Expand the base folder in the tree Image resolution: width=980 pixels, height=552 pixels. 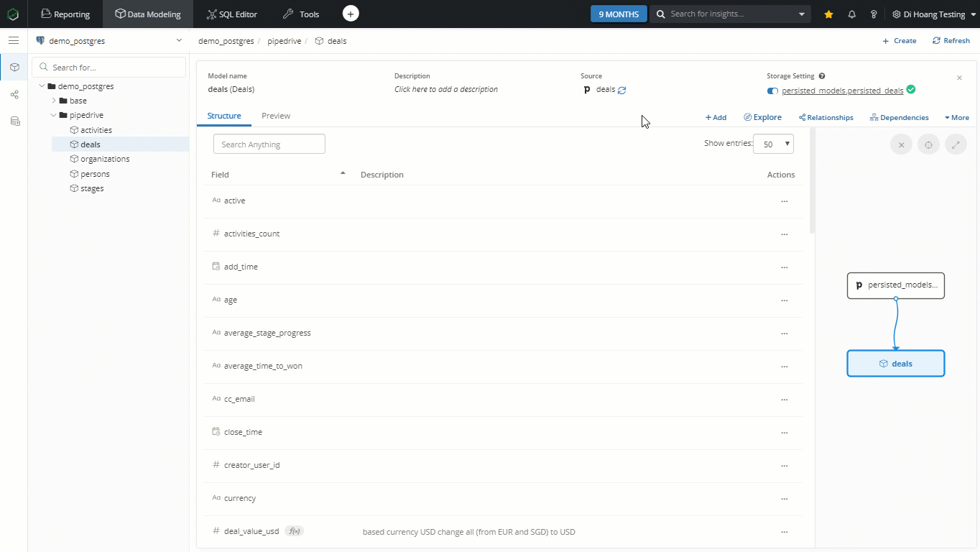[54, 101]
